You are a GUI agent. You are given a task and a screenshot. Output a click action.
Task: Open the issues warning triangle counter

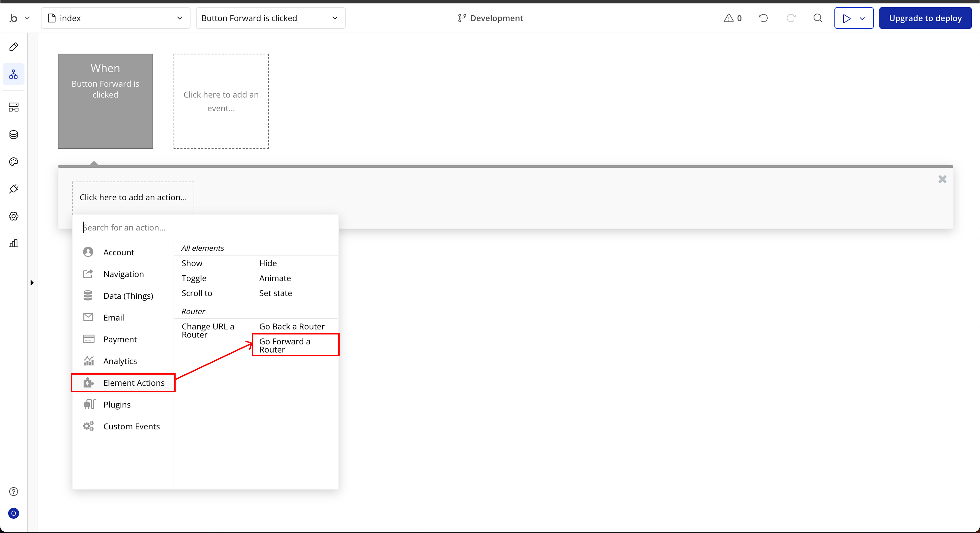pos(733,18)
